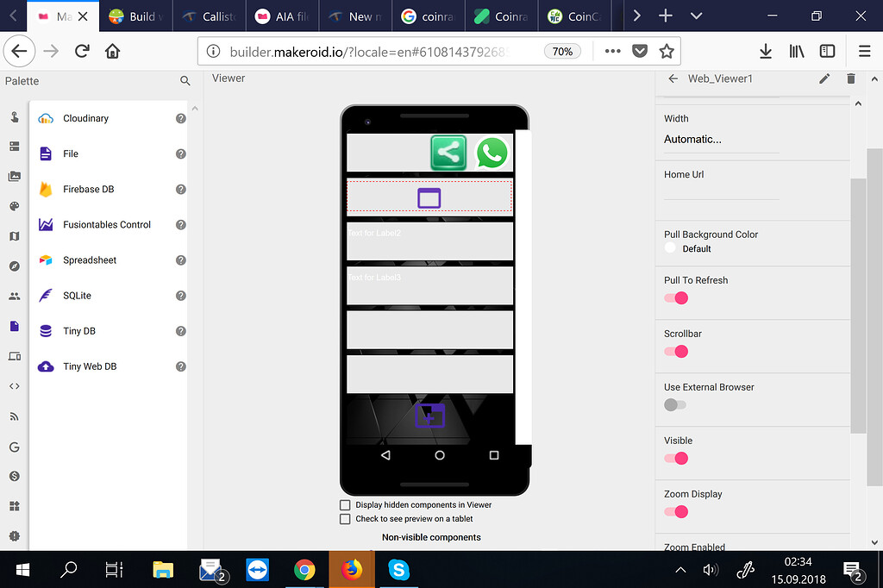Open Firebase DB help icon
This screenshot has width=883, height=588.
181,189
